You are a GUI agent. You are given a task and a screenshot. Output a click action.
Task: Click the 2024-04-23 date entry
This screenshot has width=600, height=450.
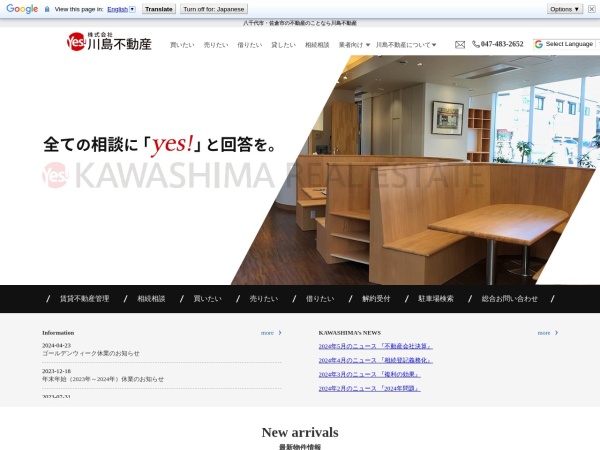click(57, 346)
